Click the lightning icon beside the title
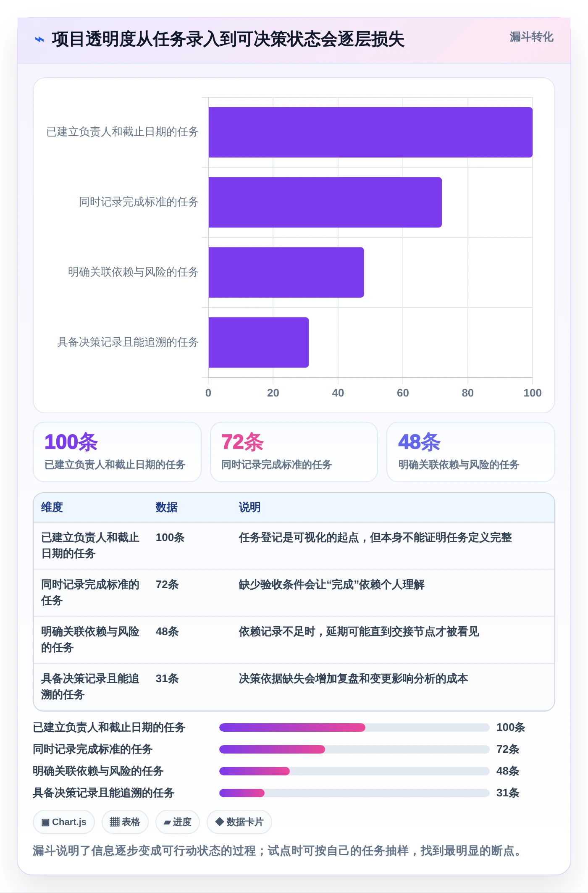588x893 pixels. (x=39, y=39)
